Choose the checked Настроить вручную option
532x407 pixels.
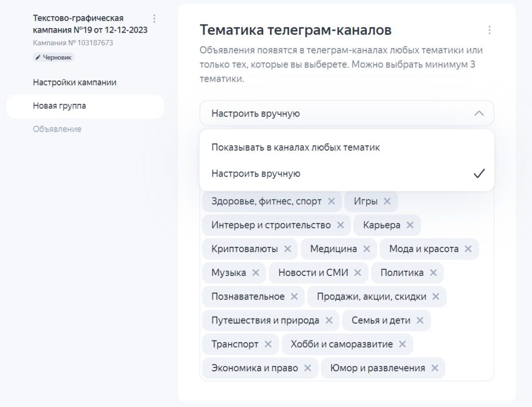click(256, 174)
